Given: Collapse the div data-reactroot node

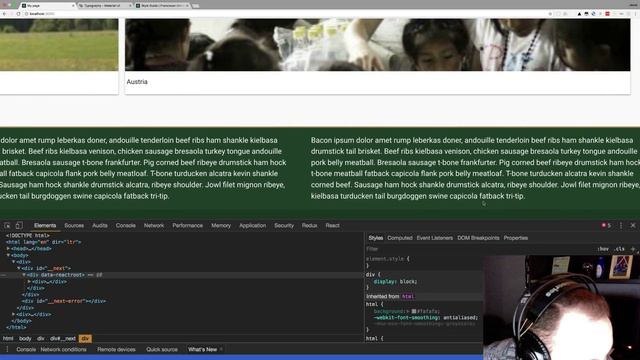Looking at the screenshot, I should (x=24, y=275).
